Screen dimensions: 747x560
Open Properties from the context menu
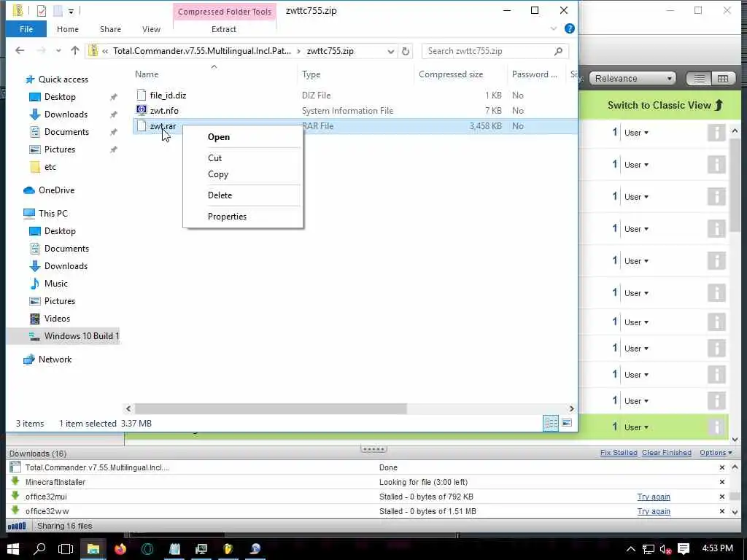(x=228, y=216)
